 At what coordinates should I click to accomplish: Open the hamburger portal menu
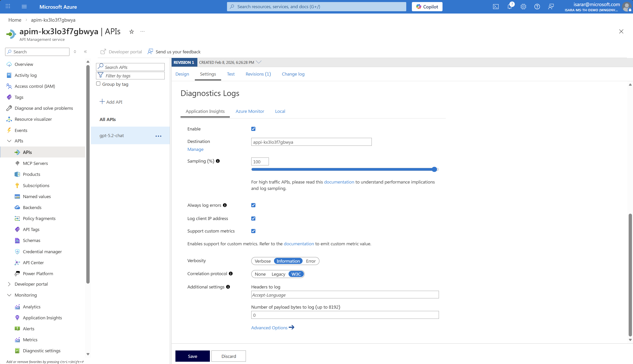pos(24,6)
